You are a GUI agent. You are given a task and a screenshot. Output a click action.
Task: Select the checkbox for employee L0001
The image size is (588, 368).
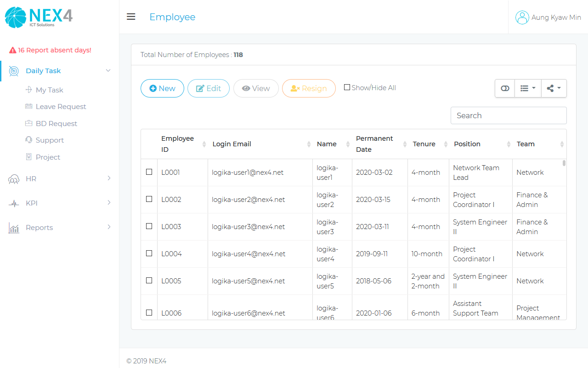(149, 172)
